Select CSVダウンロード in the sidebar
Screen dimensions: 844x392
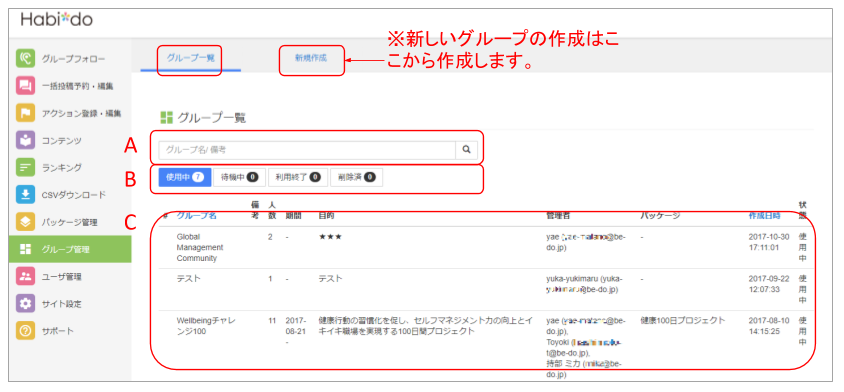[70, 194]
